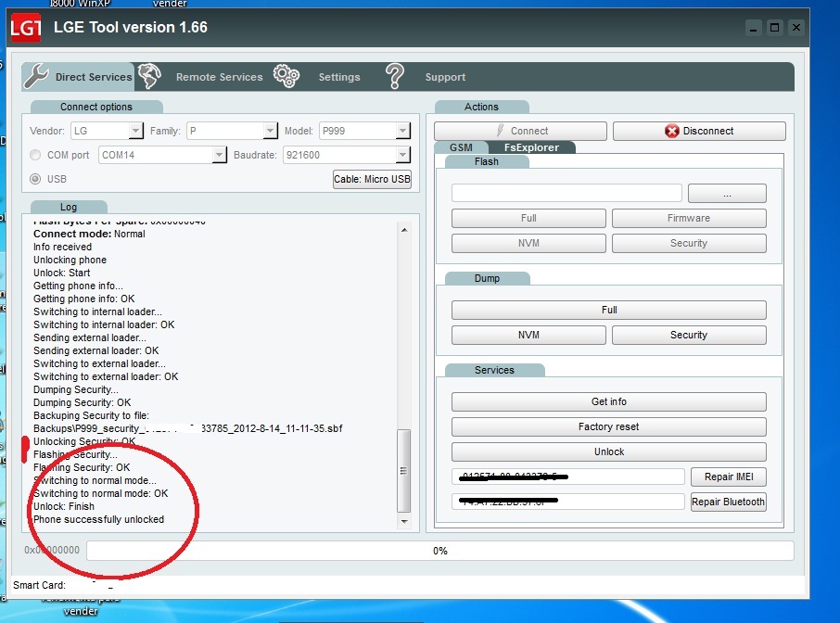This screenshot has width=840, height=623.
Task: Click the globe icon for Remote Services
Action: [x=149, y=76]
